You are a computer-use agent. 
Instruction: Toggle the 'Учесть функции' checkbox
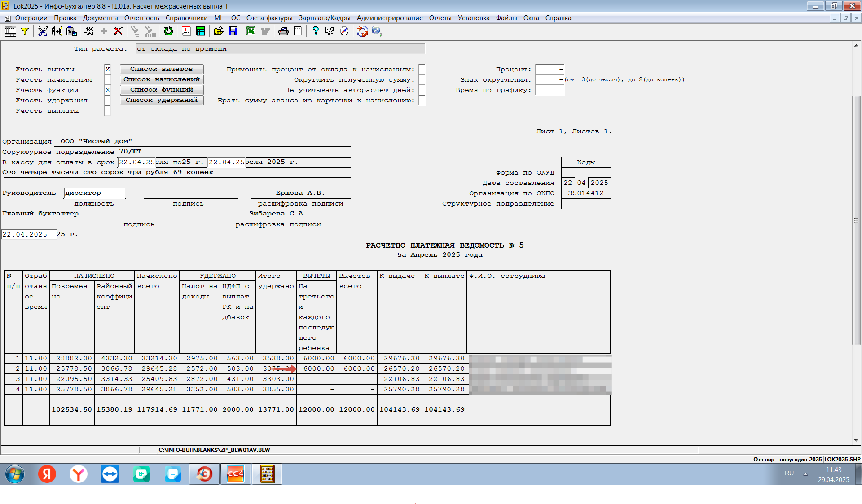click(x=108, y=90)
